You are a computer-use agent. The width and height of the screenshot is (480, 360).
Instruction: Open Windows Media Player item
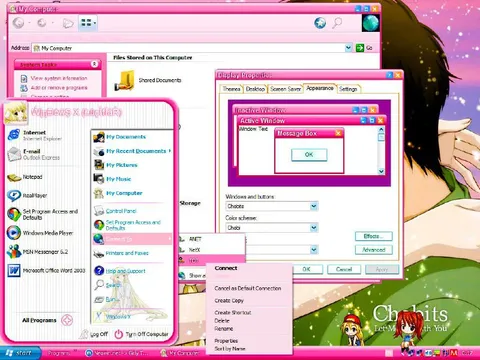(x=40, y=233)
